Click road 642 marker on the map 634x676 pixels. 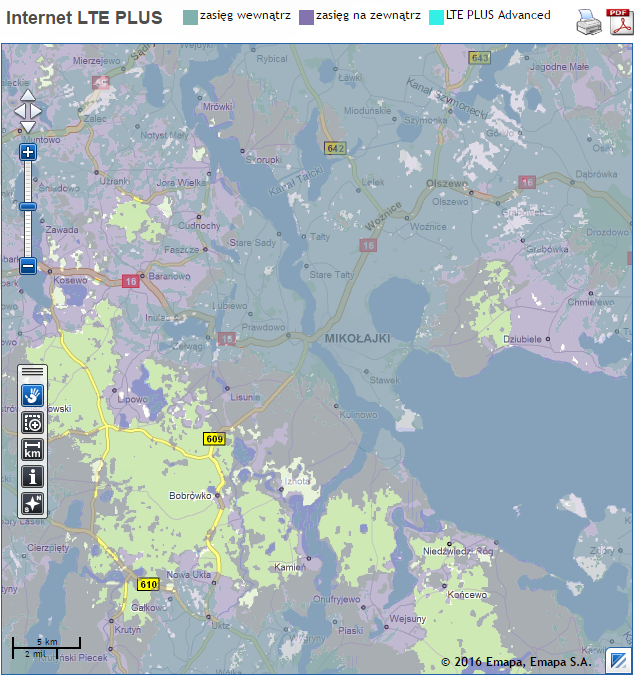pyautogui.click(x=335, y=149)
